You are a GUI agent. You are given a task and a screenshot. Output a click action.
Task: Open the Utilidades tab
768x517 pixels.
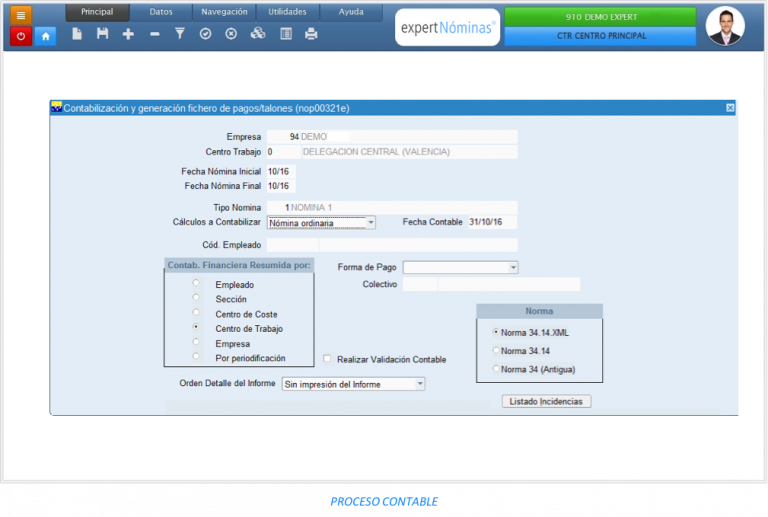pyautogui.click(x=288, y=12)
